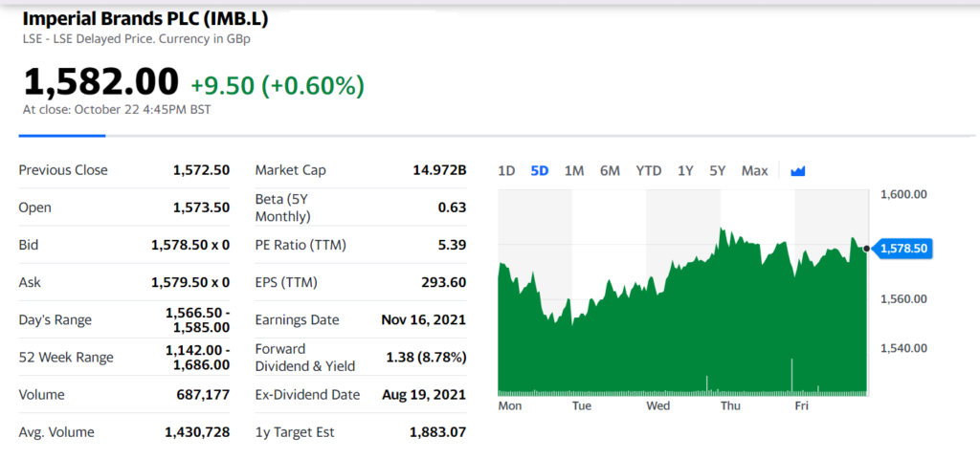The height and width of the screenshot is (459, 980).
Task: Click the Volume value 687,177
Action: [204, 395]
